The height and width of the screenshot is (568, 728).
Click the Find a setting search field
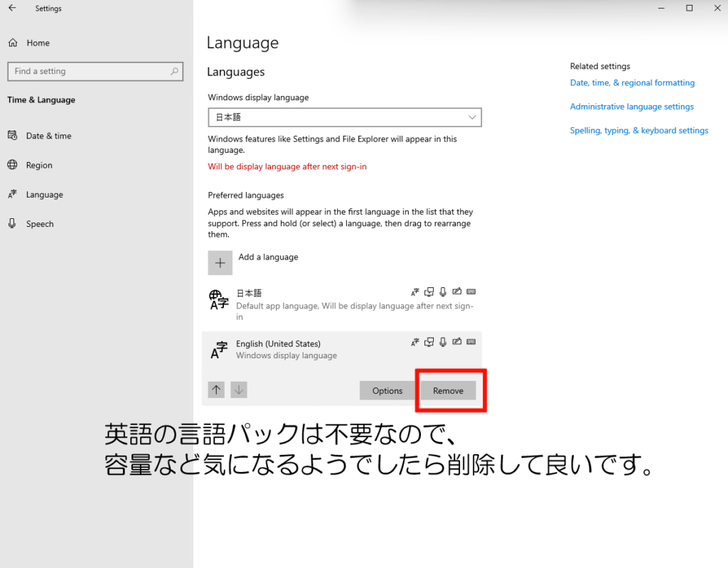coord(85,71)
